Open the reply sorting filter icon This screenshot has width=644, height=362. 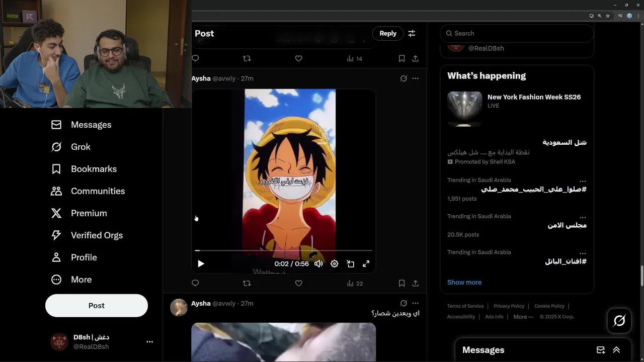tap(412, 33)
